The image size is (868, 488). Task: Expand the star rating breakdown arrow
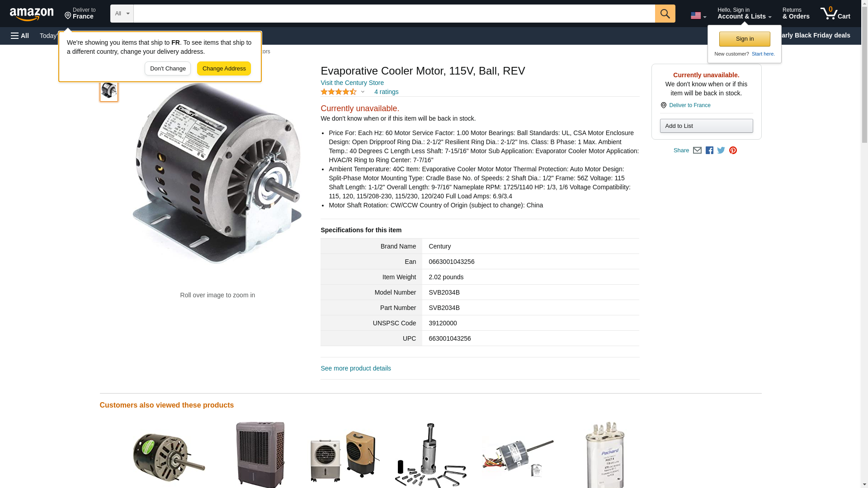point(363,92)
